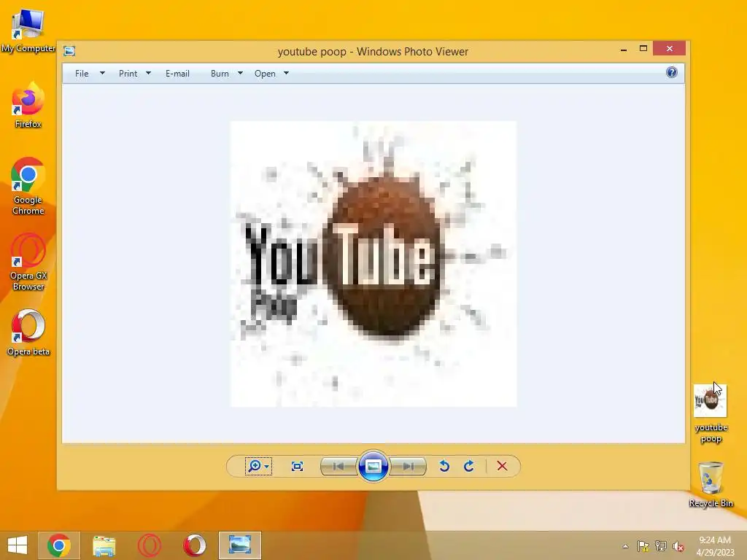Image resolution: width=747 pixels, height=560 pixels.
Task: Click the Photo Viewer title bar icon
Action: coord(69,51)
